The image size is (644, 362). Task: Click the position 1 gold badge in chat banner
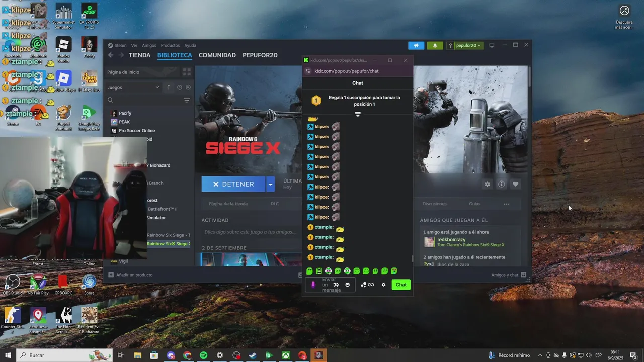[316, 101]
